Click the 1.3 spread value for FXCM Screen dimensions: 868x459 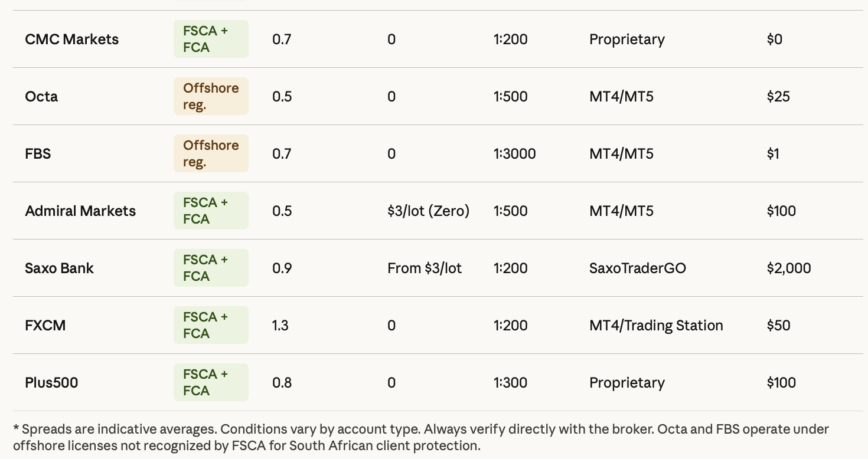[x=280, y=326]
